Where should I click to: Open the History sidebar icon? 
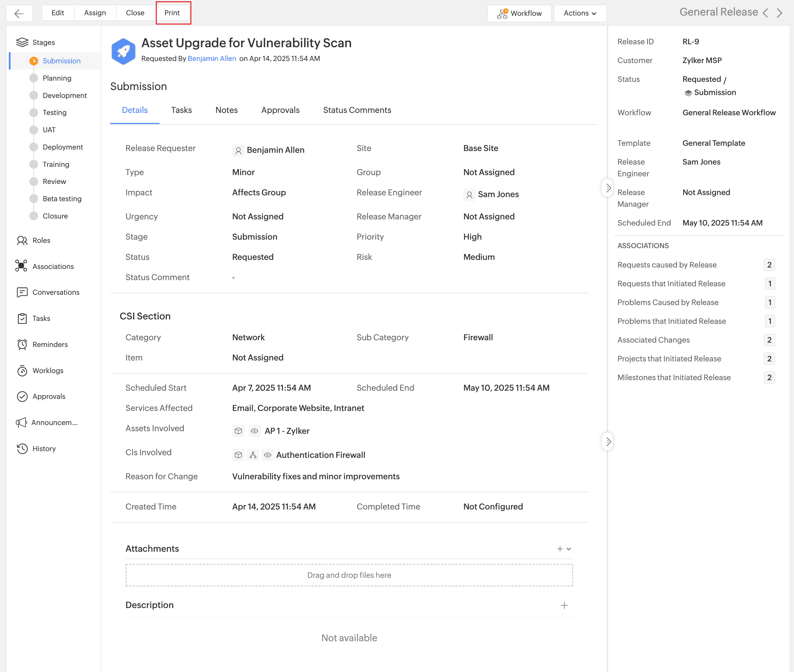pos(22,448)
